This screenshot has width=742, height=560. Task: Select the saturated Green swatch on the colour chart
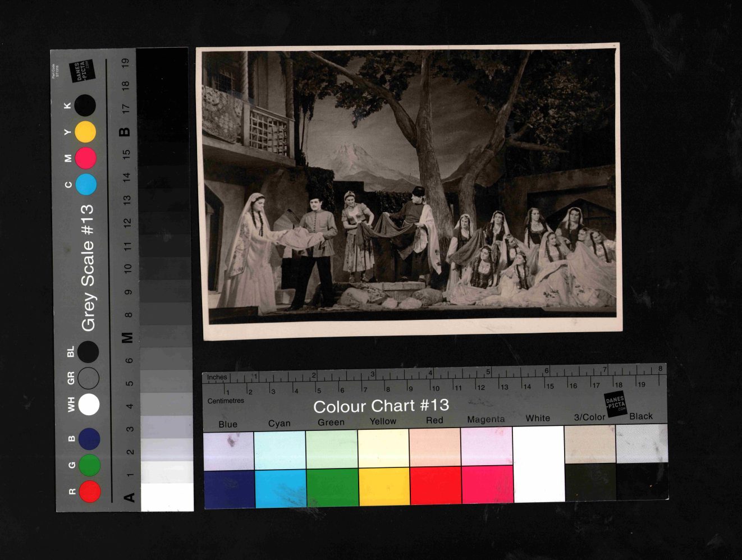pyautogui.click(x=332, y=488)
